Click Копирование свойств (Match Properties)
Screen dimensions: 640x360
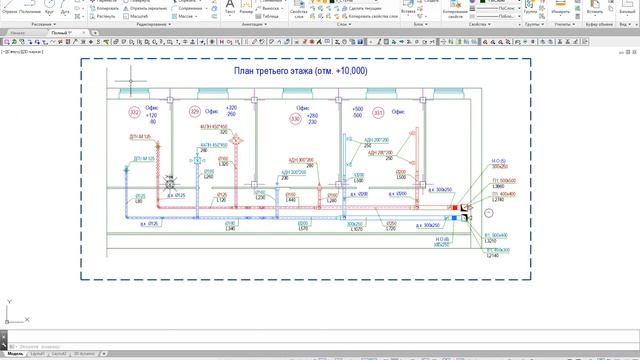[x=455, y=9]
